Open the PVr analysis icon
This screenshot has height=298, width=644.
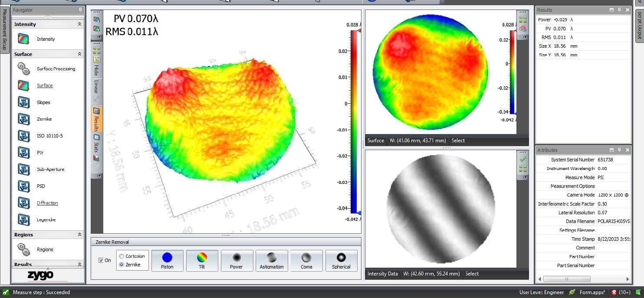click(23, 152)
